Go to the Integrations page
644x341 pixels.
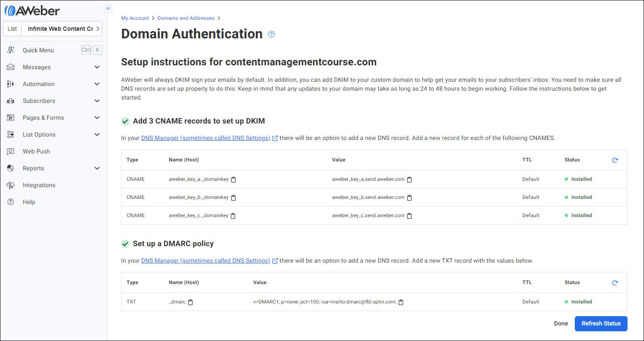tap(39, 185)
